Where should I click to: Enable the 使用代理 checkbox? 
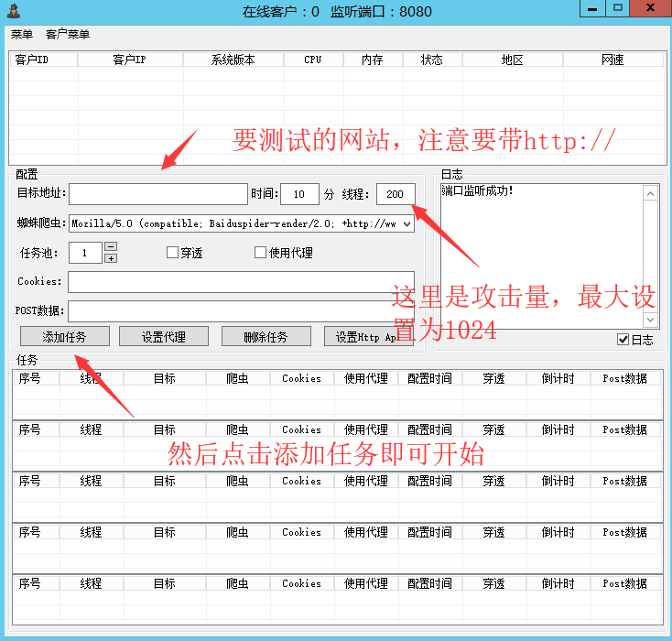pos(260,253)
